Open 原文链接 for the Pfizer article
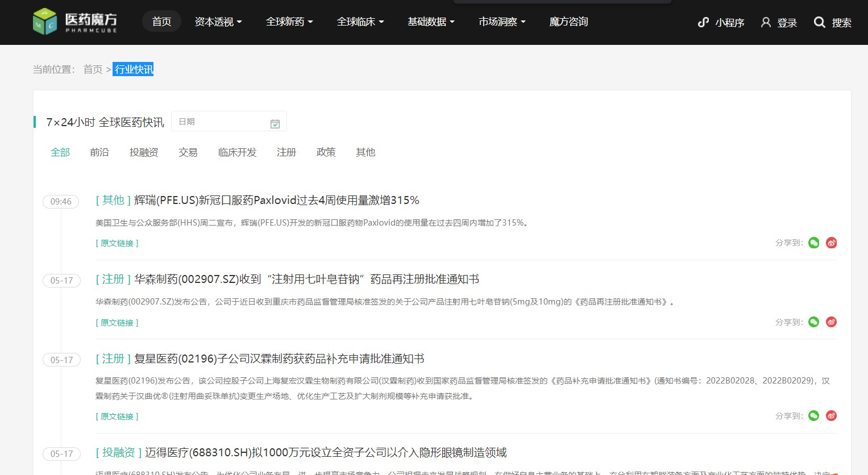The width and height of the screenshot is (868, 475). point(117,243)
